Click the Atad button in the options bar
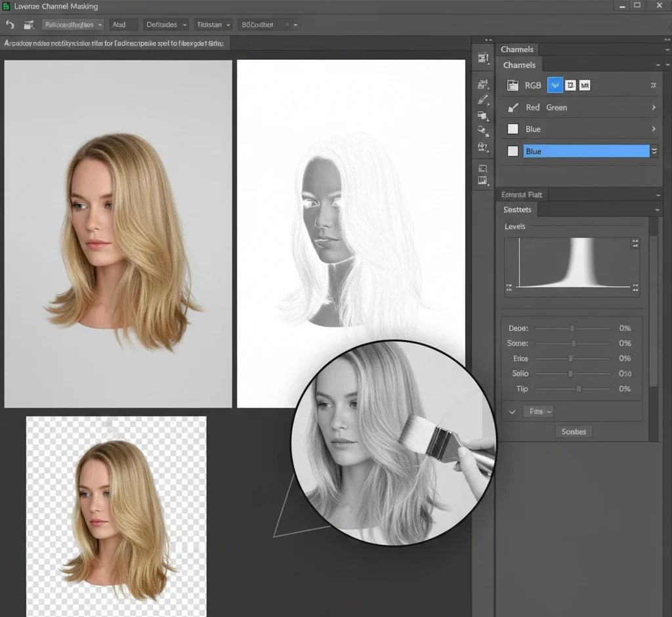672x617 pixels. point(122,24)
